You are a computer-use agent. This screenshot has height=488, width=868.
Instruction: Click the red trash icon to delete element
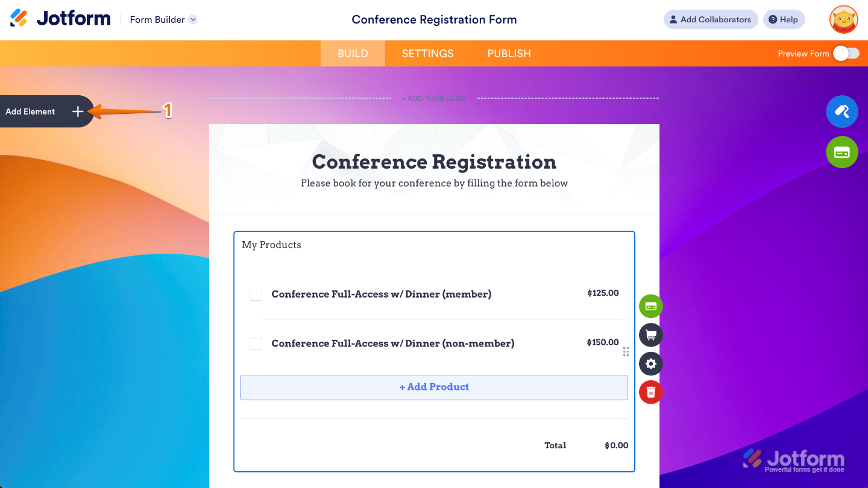click(650, 392)
